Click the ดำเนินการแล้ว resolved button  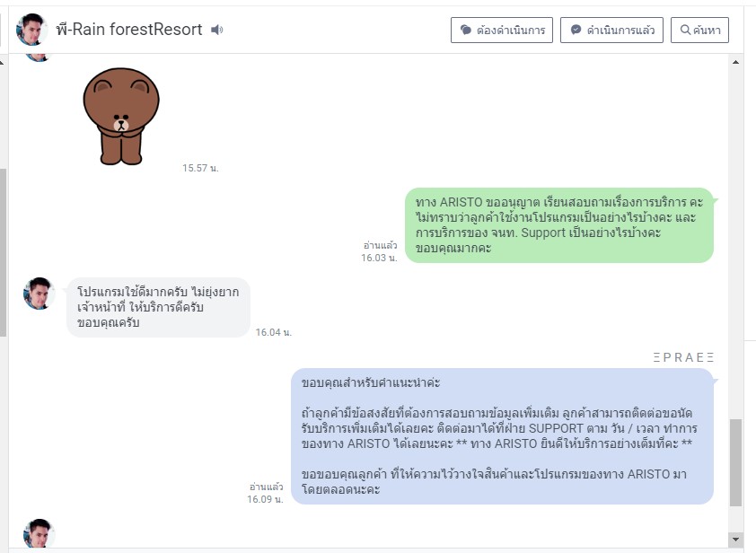pos(611,30)
